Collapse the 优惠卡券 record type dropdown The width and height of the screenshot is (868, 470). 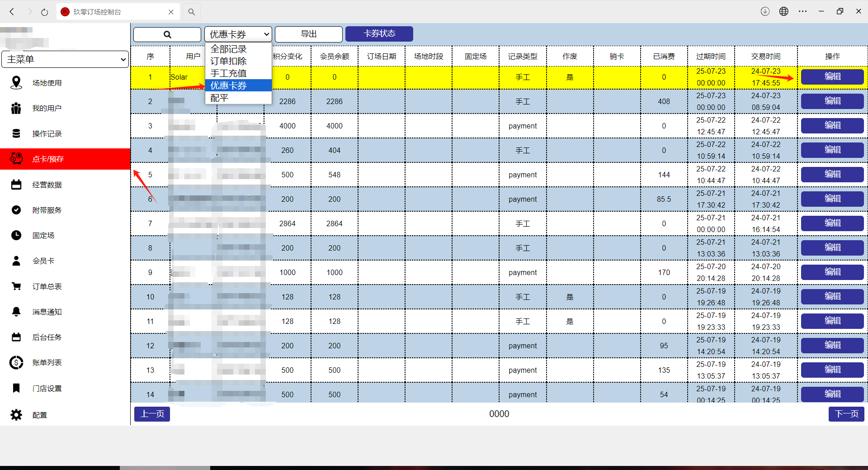coord(238,34)
